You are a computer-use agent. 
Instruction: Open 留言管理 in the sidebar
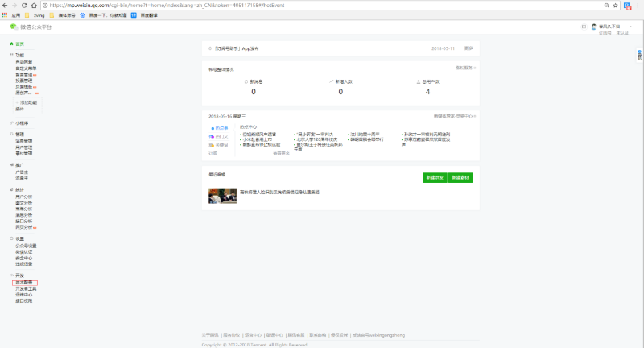[24, 75]
